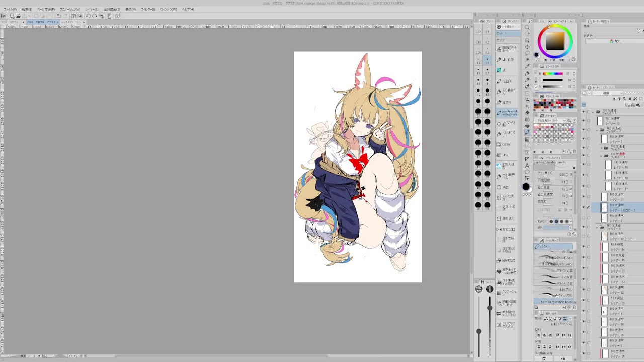Open Clip Studio launcher icon in command bar
Screen dimensions: 644x362
[4, 16]
